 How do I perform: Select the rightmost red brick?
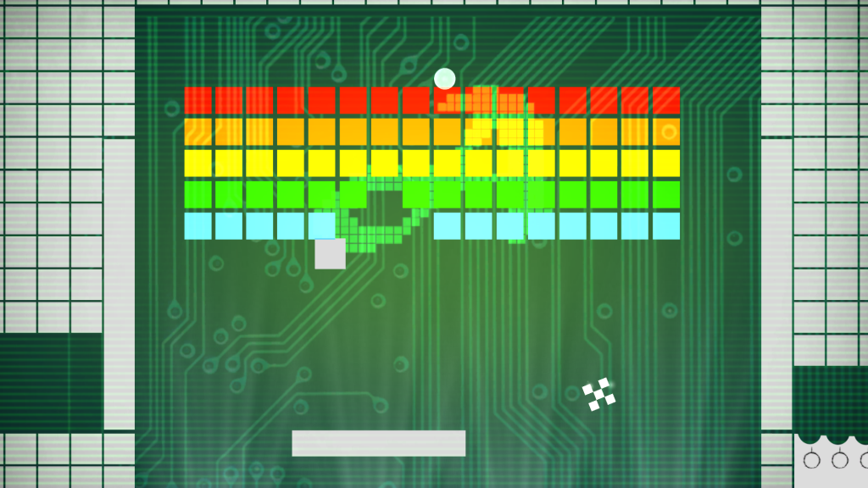(x=666, y=101)
